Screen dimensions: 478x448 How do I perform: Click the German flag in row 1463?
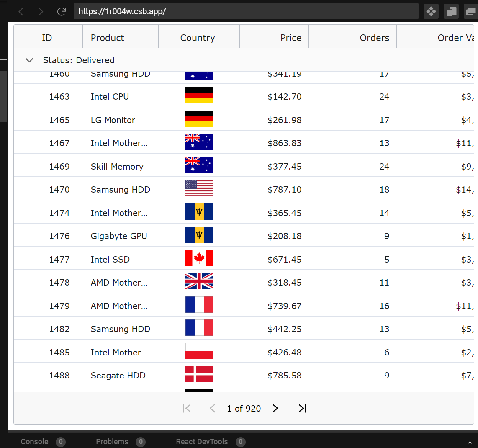[199, 95]
